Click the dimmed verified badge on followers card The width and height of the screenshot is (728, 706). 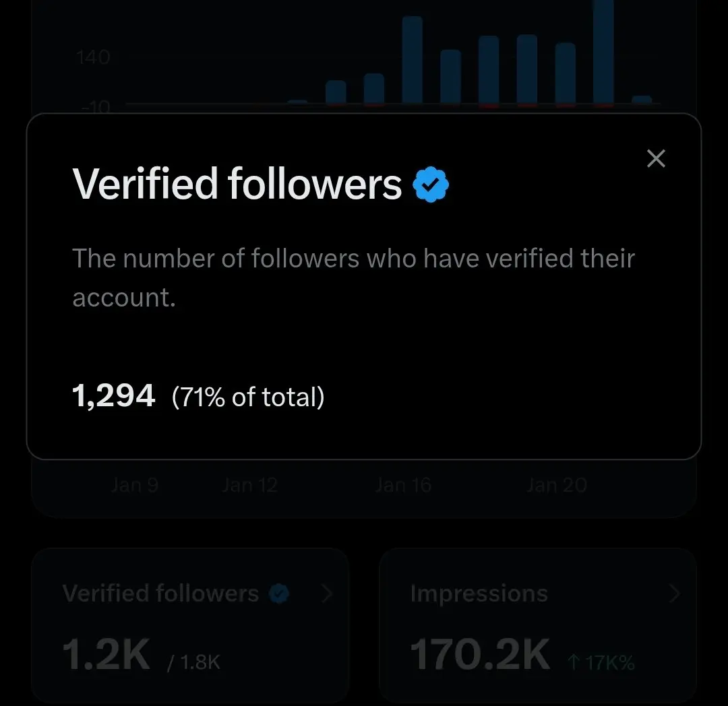279,593
